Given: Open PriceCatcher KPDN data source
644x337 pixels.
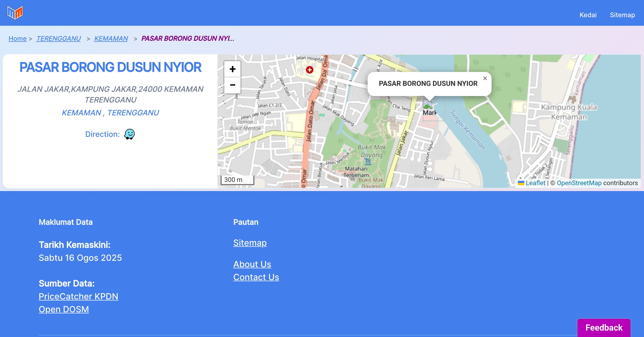Looking at the screenshot, I should coord(78,296).
